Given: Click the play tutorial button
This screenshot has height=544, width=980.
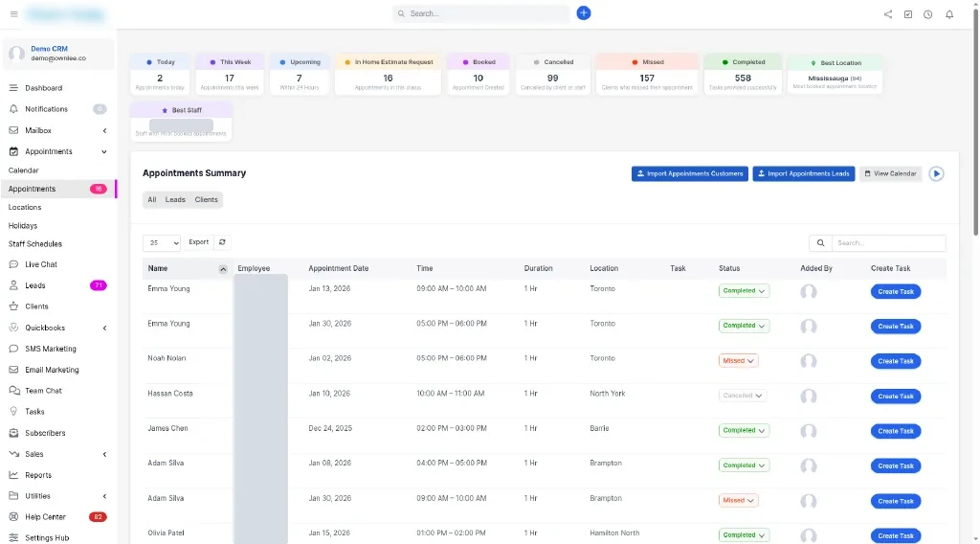Looking at the screenshot, I should pos(936,173).
